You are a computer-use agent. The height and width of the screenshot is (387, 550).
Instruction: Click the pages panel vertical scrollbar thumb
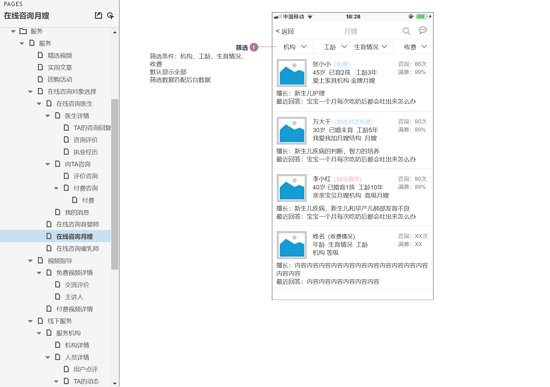tap(115, 184)
